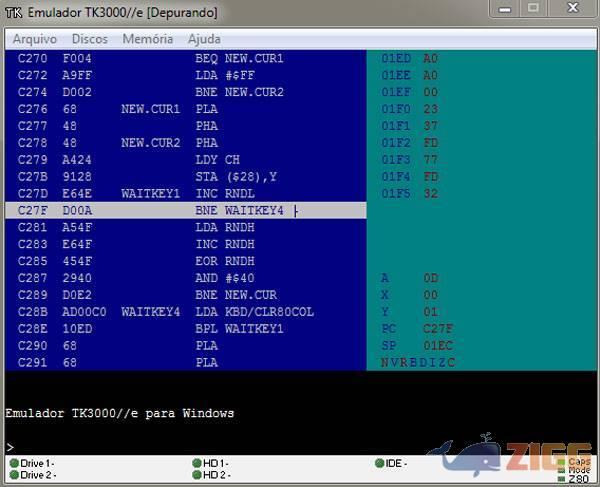Maximize the emulator window
This screenshot has height=487, width=600.
(x=533, y=9)
